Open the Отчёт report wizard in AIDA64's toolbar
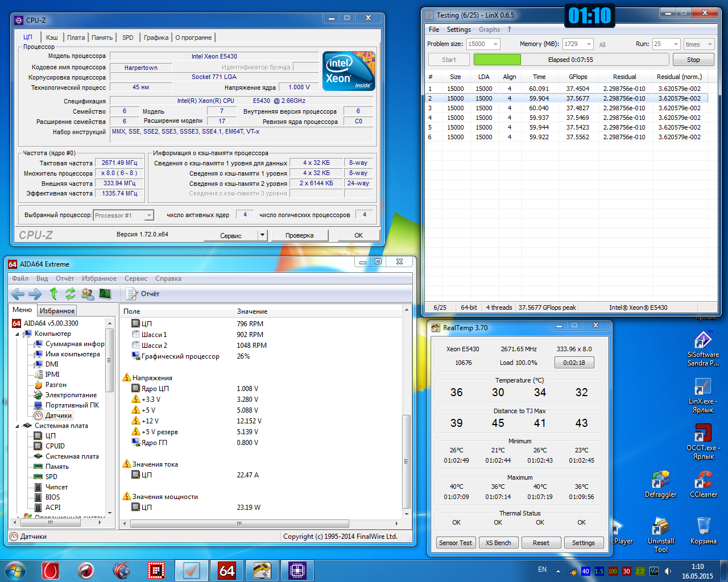 (143, 294)
